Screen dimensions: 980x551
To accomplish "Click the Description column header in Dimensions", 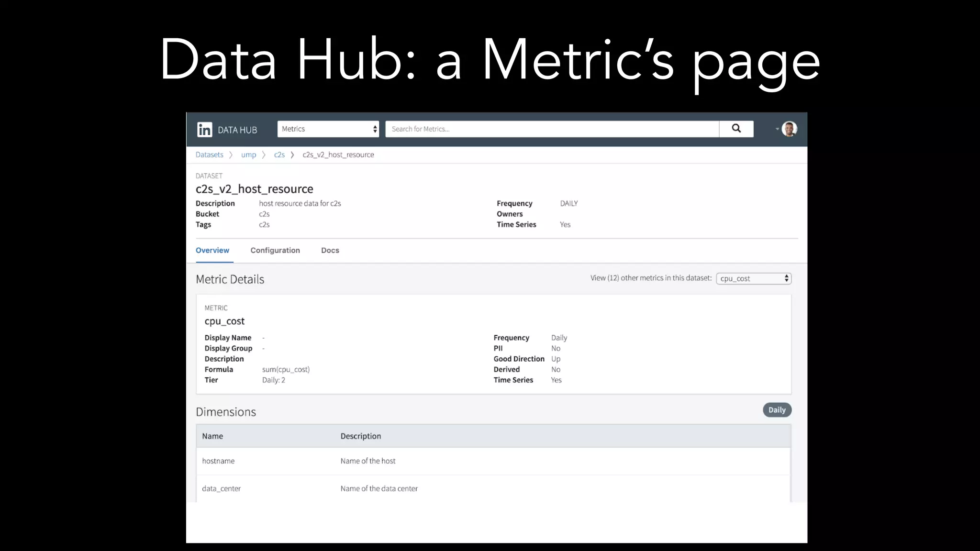I will [361, 436].
